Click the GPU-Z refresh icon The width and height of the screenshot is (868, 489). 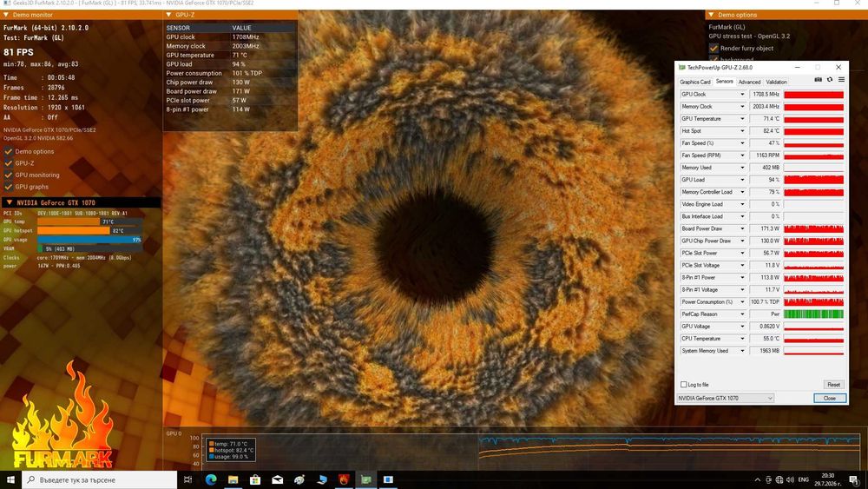pyautogui.click(x=830, y=80)
